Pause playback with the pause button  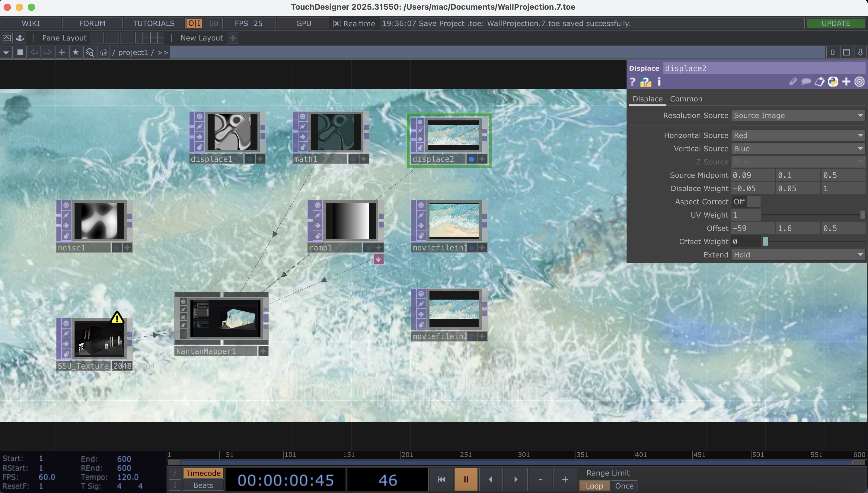[466, 479]
